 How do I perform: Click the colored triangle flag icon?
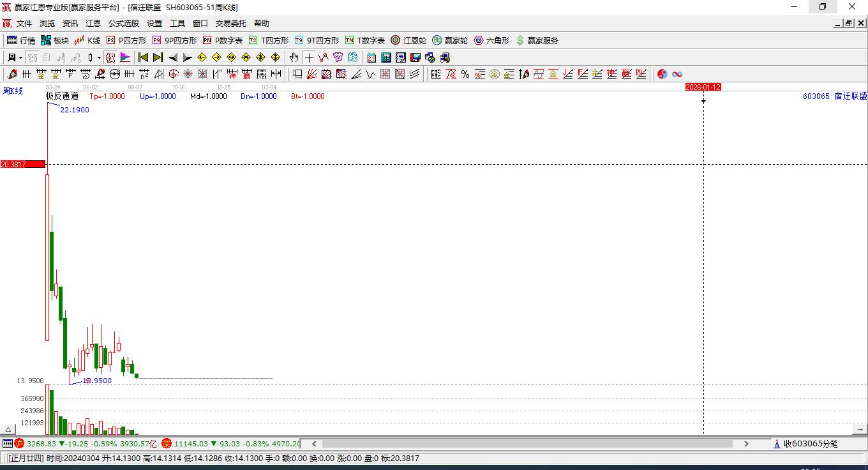click(125, 57)
